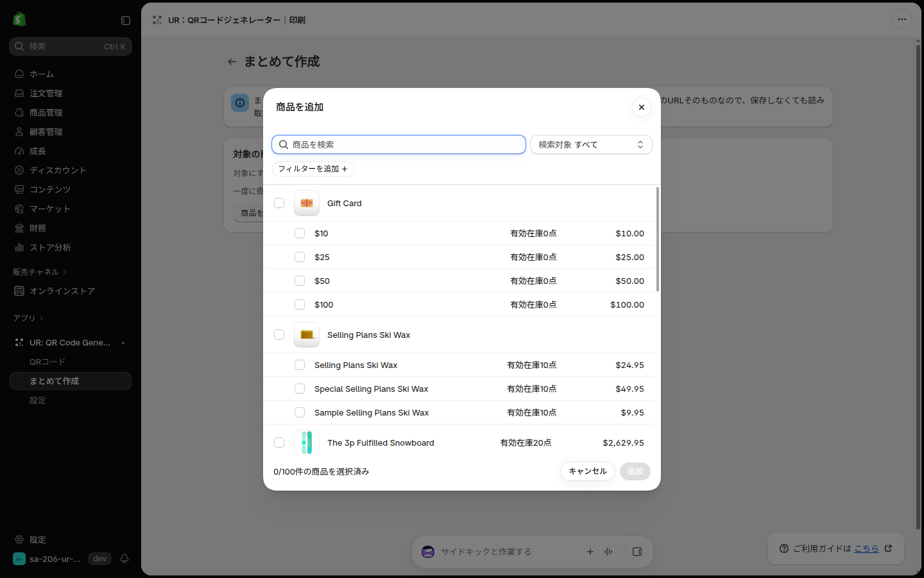The image size is (924, 578).
Task: Select まとめて作成 in the sidebar
Action: point(71,381)
